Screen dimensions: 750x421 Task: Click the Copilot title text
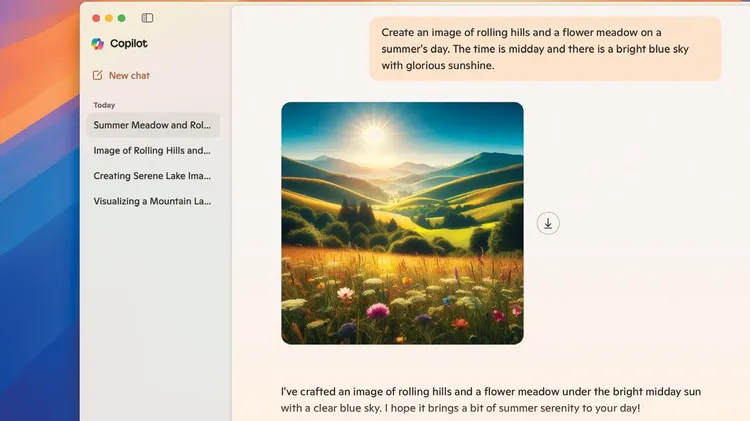[x=129, y=44]
